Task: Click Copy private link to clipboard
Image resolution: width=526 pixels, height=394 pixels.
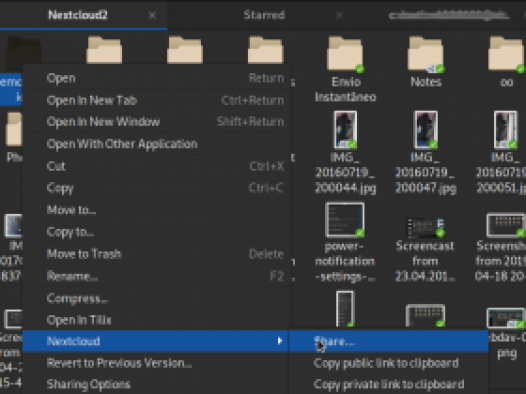Action: (x=388, y=384)
